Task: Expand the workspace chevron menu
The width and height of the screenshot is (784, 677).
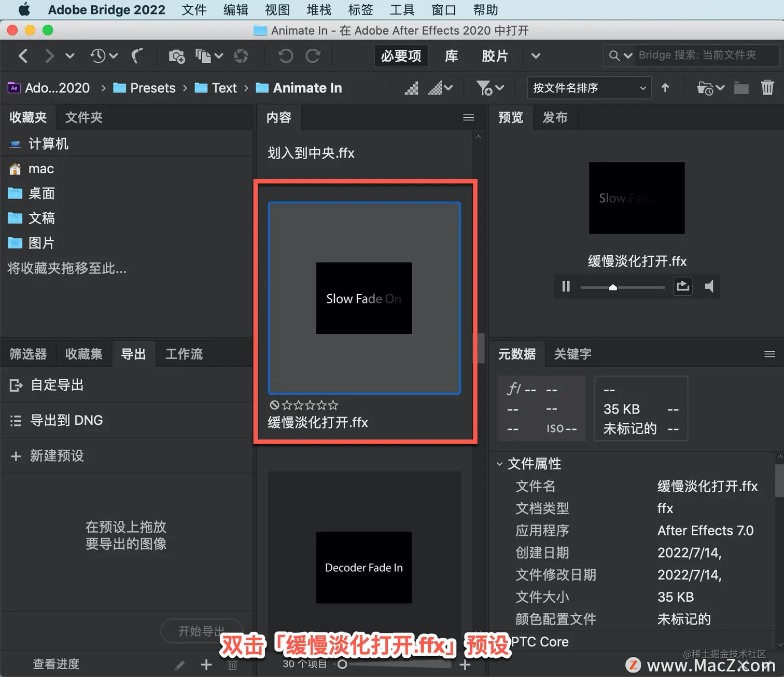Action: click(536, 56)
